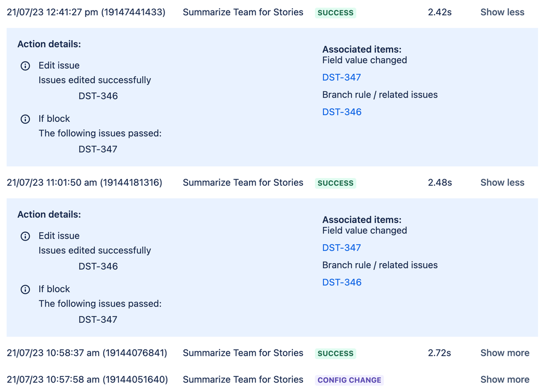
Task: Expand Show more on the CONFIG CHANGE entry
Action: [504, 379]
